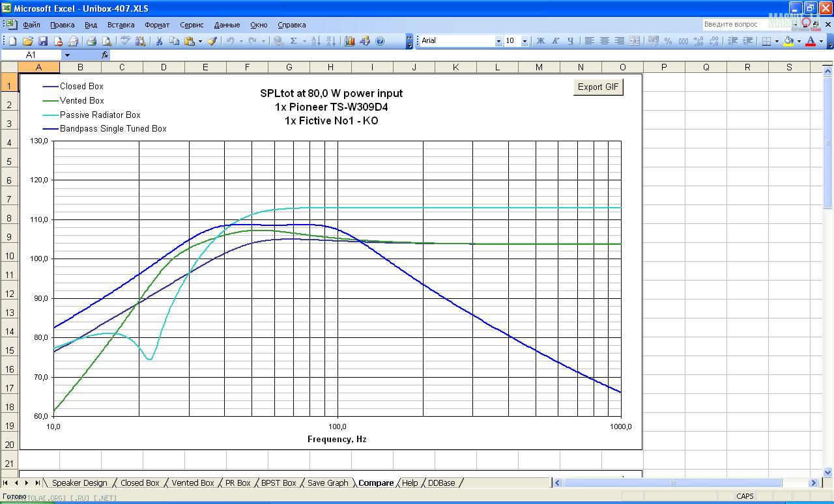
Task: Switch to the Closed Box sheet tab
Action: click(140, 483)
